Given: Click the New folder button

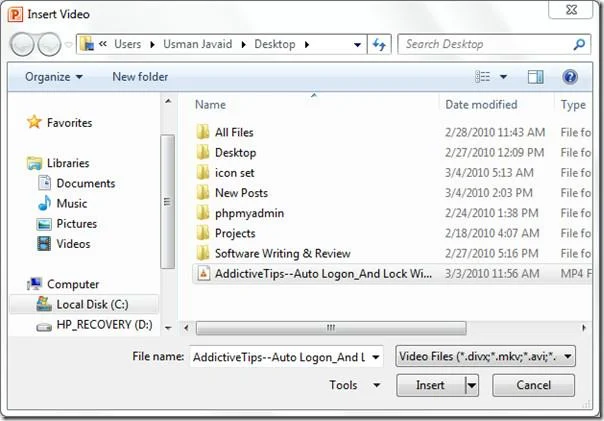Looking at the screenshot, I should tap(140, 77).
